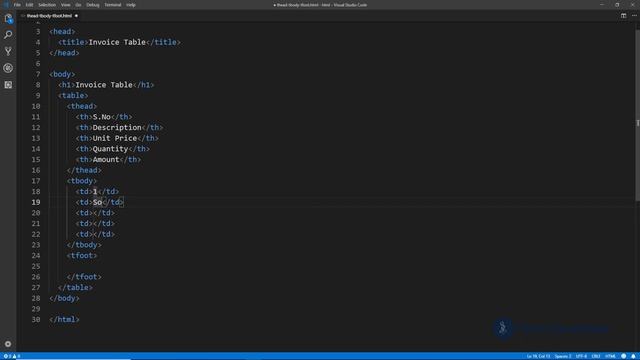The height and width of the screenshot is (360, 640).
Task: Open the View menu
Action: (65, 5)
